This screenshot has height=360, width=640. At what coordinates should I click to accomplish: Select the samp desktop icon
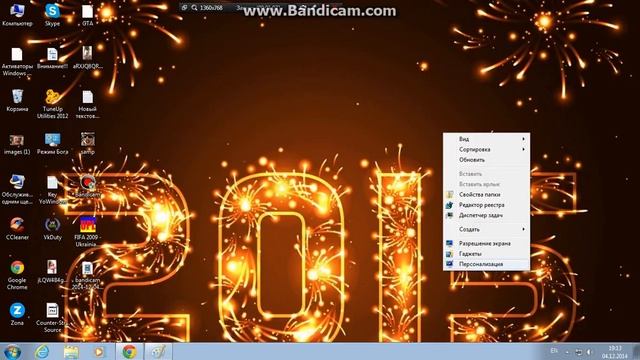87,144
